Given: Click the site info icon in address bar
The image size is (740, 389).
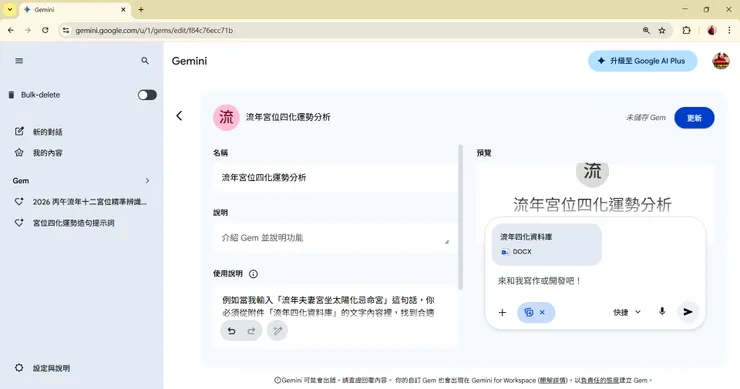Looking at the screenshot, I should (66, 30).
